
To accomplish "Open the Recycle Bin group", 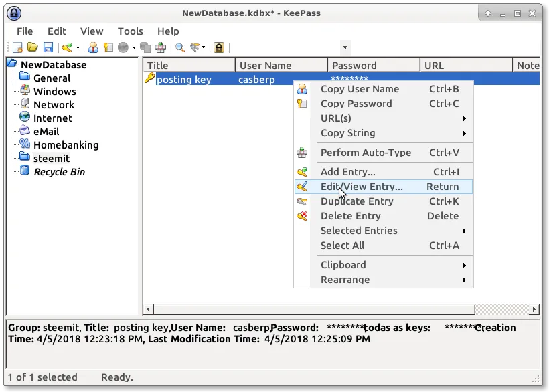I will [x=59, y=172].
